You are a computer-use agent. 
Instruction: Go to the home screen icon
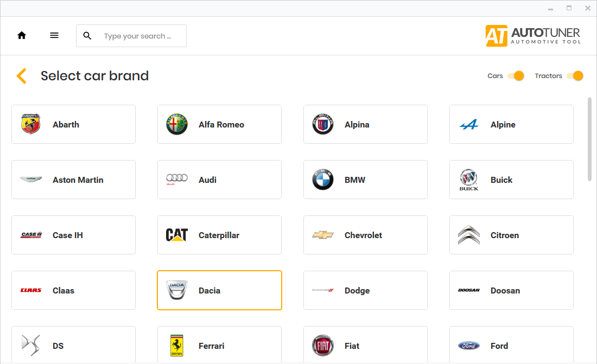pos(22,36)
